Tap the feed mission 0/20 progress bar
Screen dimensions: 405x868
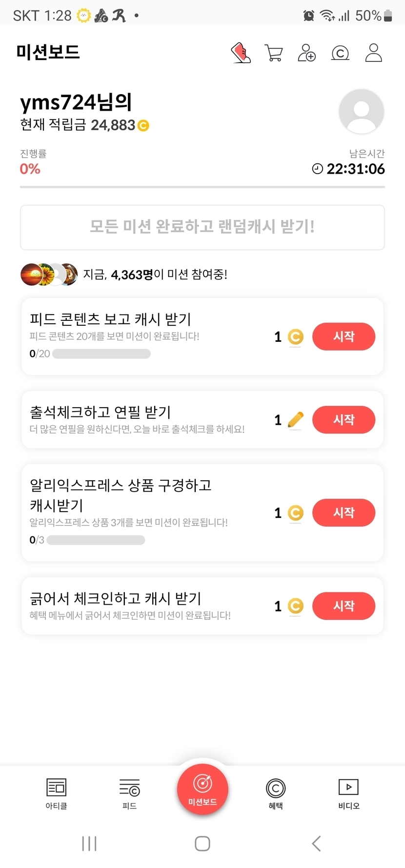click(101, 354)
